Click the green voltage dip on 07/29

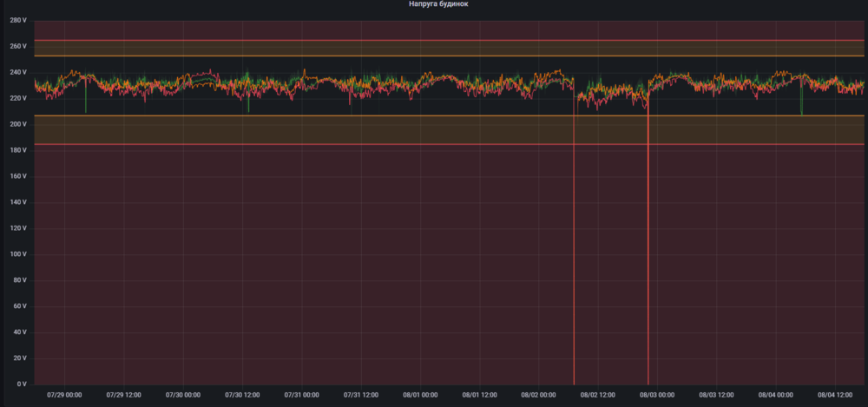(85, 104)
